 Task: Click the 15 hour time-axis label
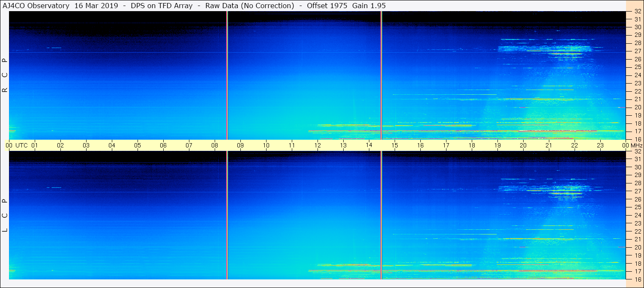[395, 145]
